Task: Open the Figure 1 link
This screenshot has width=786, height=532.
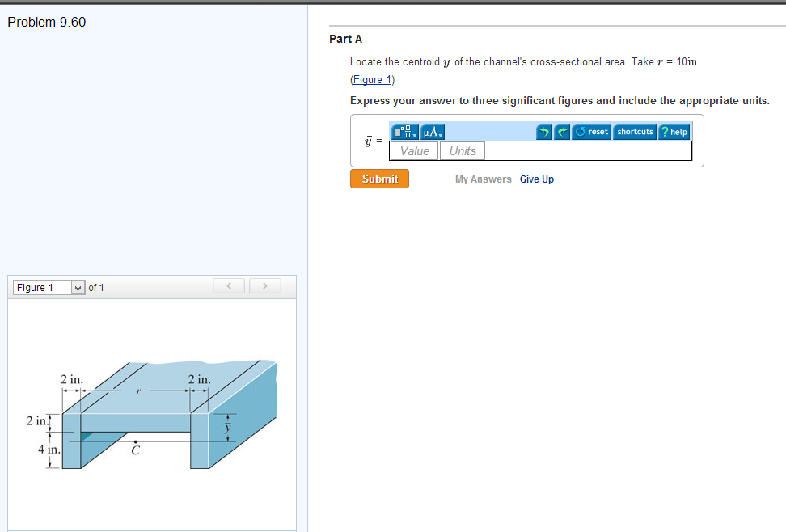Action: (373, 80)
